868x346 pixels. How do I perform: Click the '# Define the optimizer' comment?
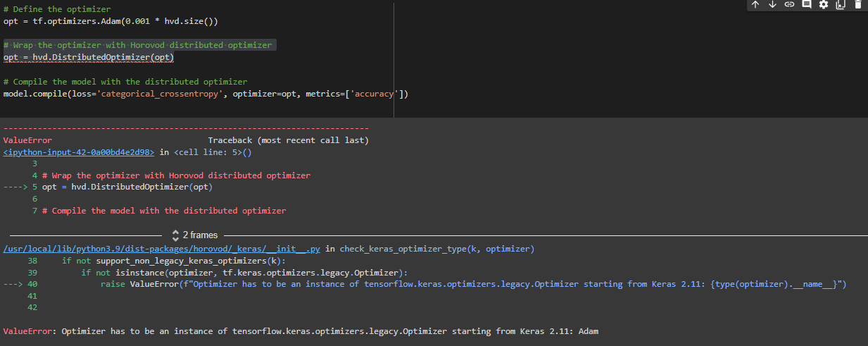57,9
